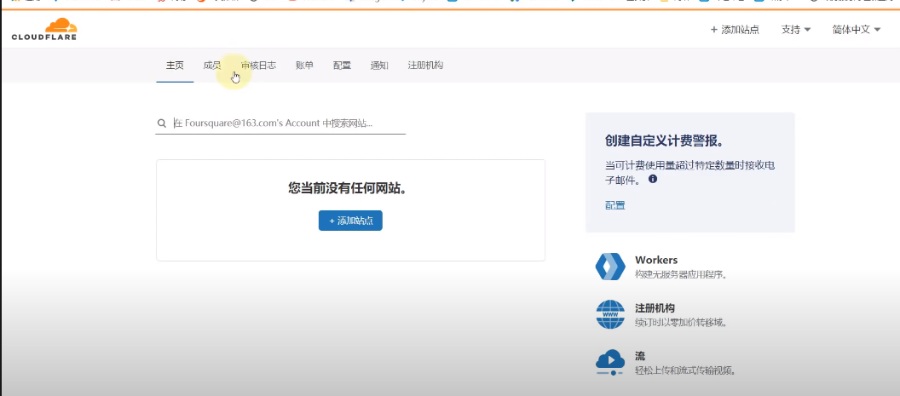Open the 流 title link
Screen dimensions: 900x396
640,356
